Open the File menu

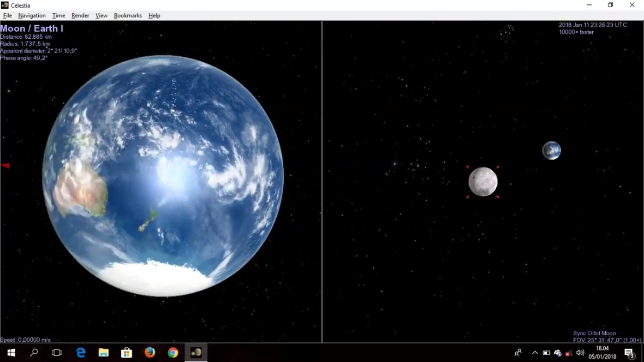[x=8, y=16]
